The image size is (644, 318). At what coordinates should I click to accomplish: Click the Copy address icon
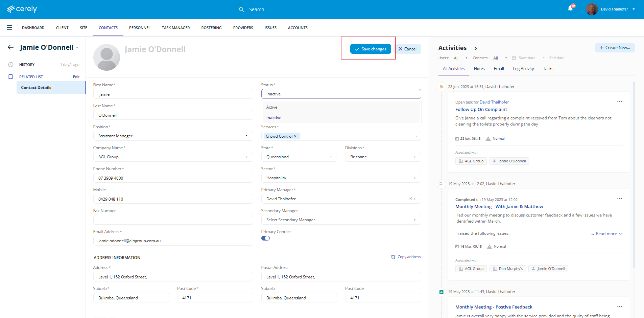click(393, 257)
